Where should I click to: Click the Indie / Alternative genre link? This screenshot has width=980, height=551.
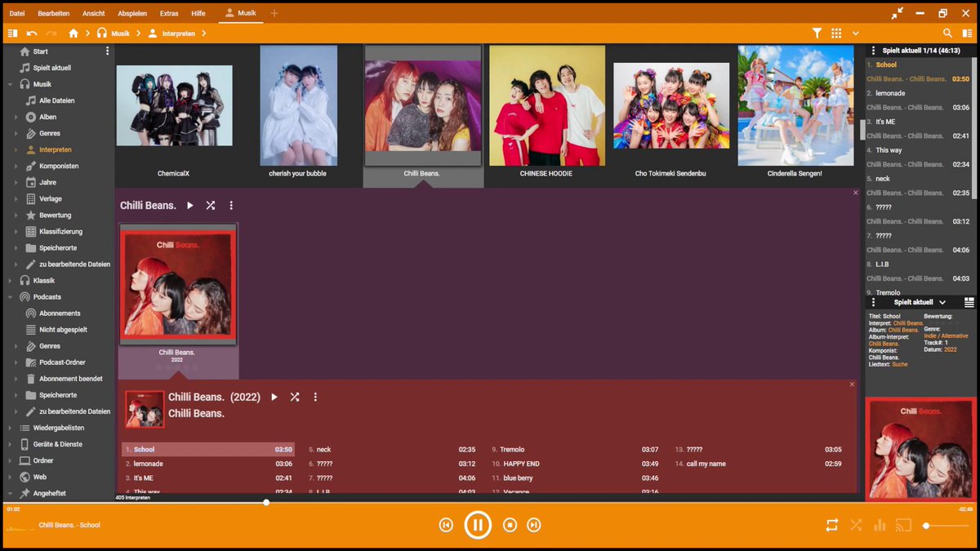946,335
